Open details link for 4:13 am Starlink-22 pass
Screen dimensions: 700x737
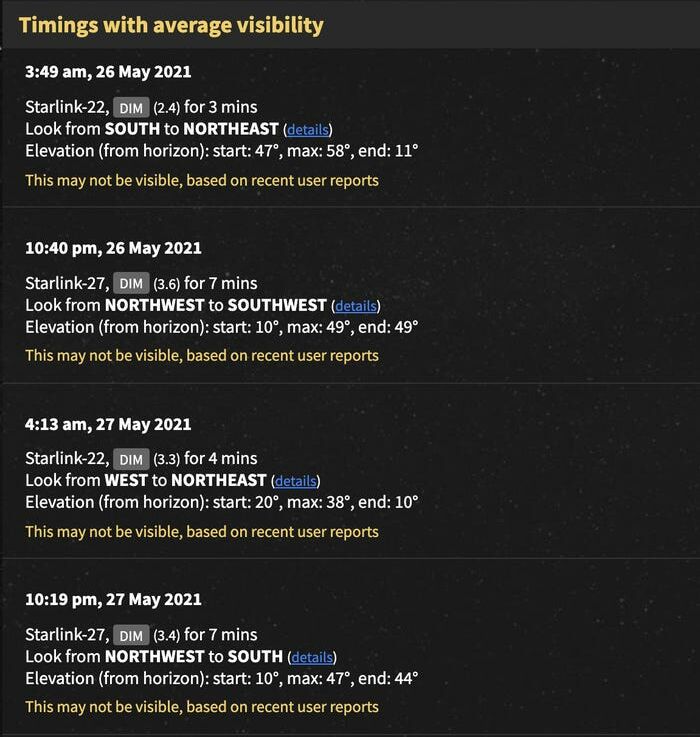pos(296,481)
